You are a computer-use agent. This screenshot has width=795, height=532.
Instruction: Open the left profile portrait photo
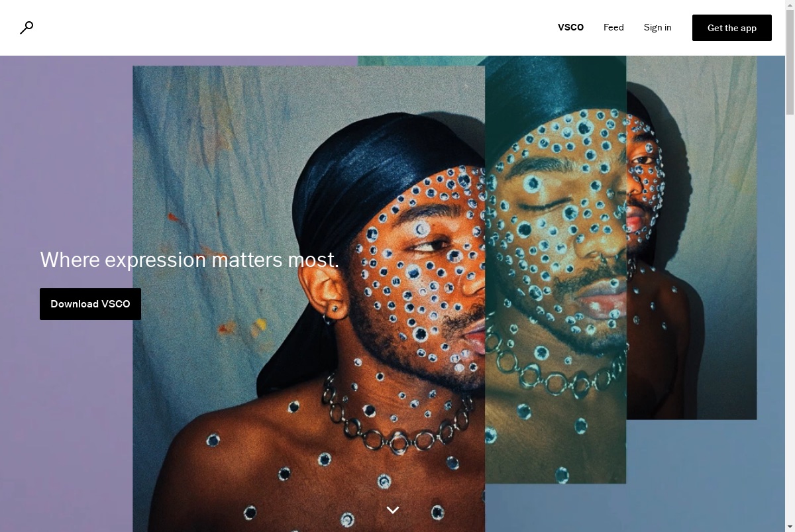[x=309, y=298]
